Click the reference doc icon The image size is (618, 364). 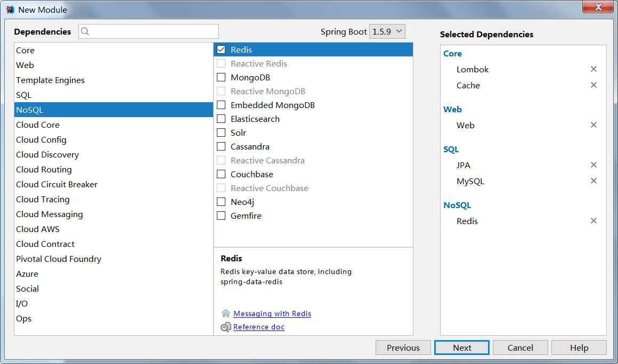(226, 327)
